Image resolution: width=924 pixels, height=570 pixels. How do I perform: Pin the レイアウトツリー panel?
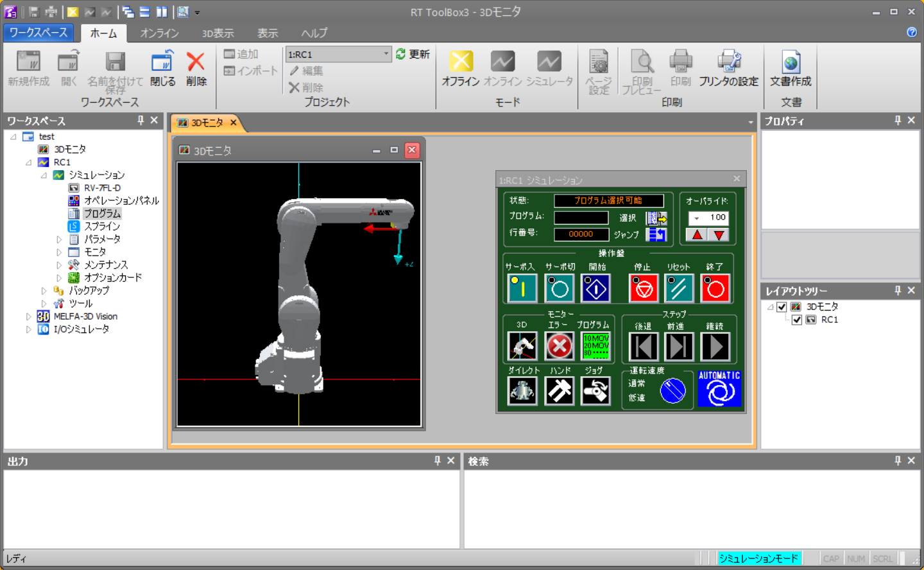tap(898, 291)
